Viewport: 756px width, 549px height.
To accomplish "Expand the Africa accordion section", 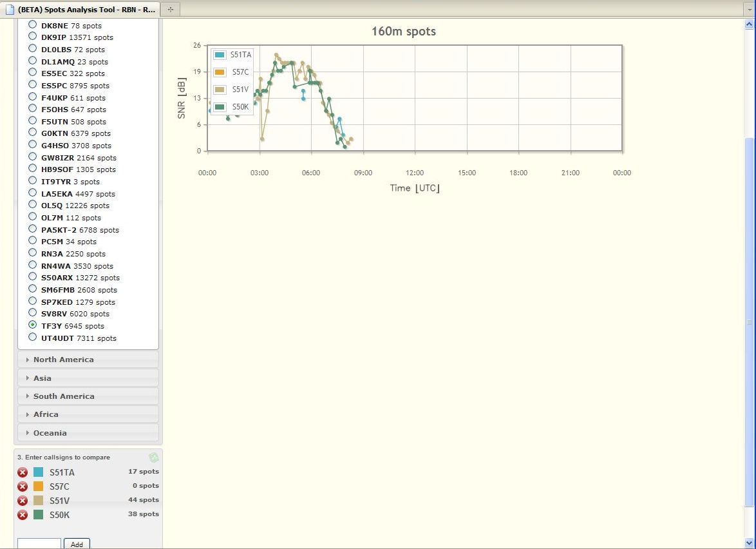I will pyautogui.click(x=46, y=414).
